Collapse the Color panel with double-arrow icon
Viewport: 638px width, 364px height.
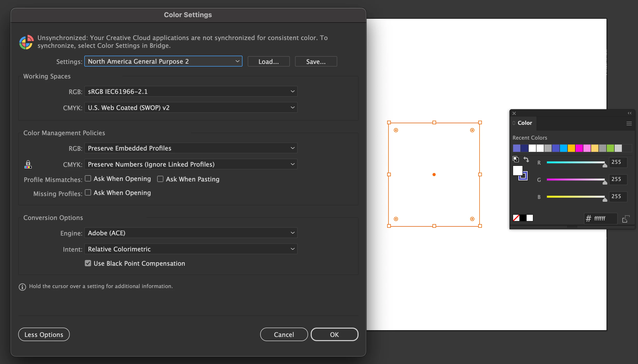[x=629, y=113]
